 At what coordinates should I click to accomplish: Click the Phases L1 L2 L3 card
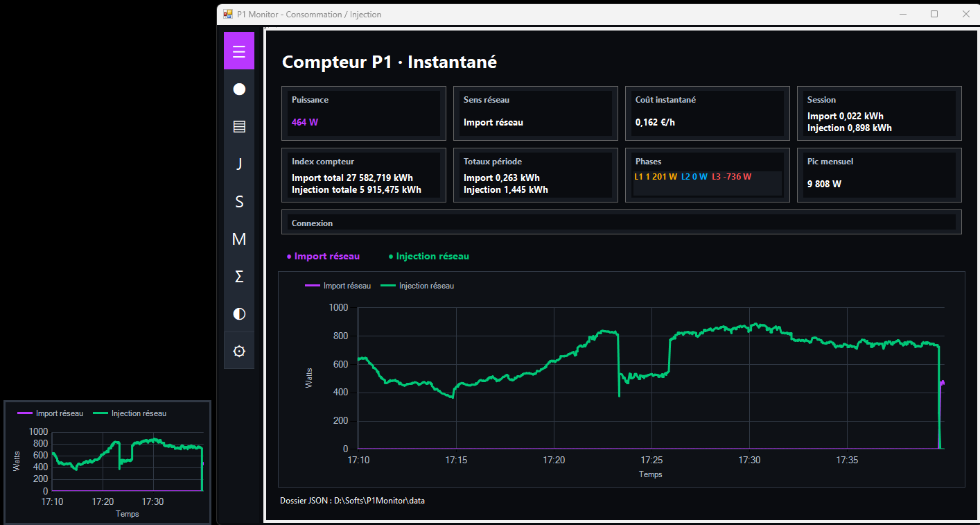click(x=708, y=175)
